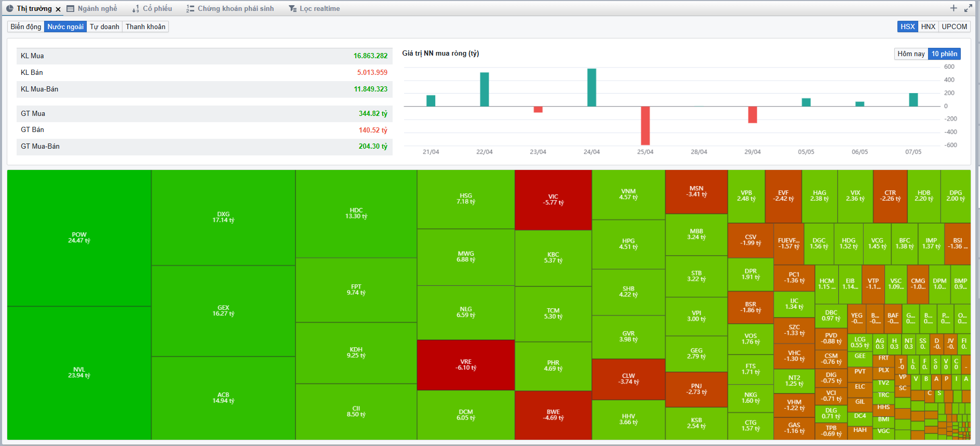Click the 22/04 bar in chart
This screenshot has width=980, height=446.
[485, 89]
